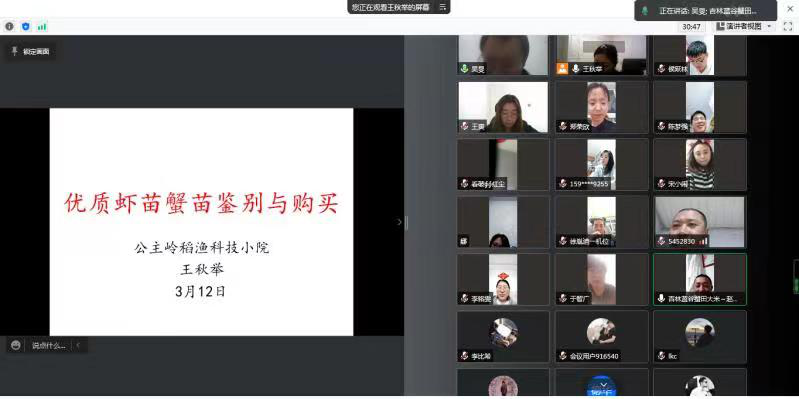Screen dimensions: 799x399
Task: Click the screen-viewing banner text for 王秋举
Action: point(391,7)
